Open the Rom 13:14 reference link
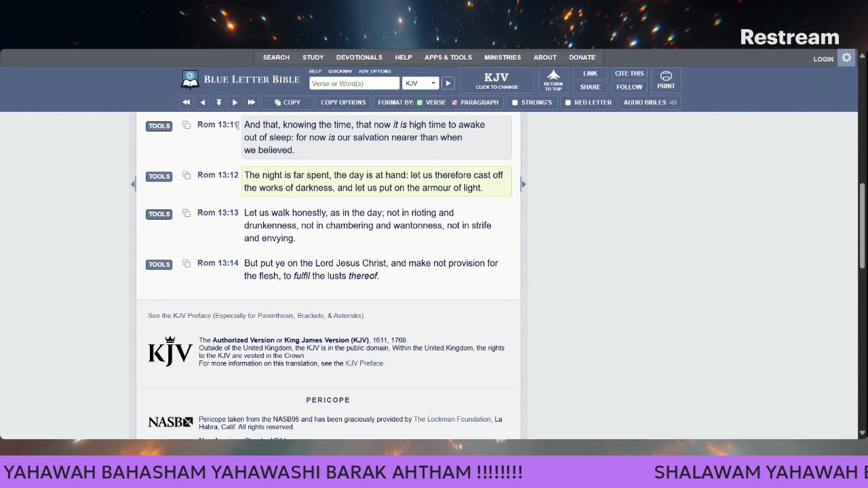The height and width of the screenshot is (488, 868). pyautogui.click(x=218, y=263)
